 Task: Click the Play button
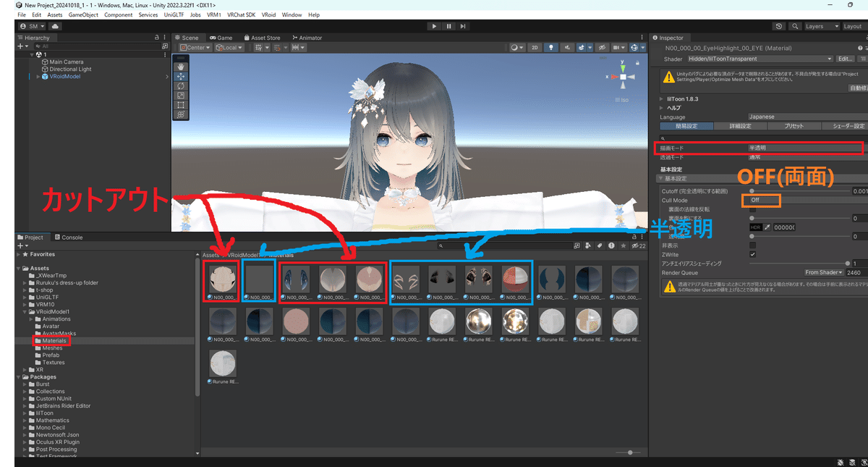[x=434, y=26]
